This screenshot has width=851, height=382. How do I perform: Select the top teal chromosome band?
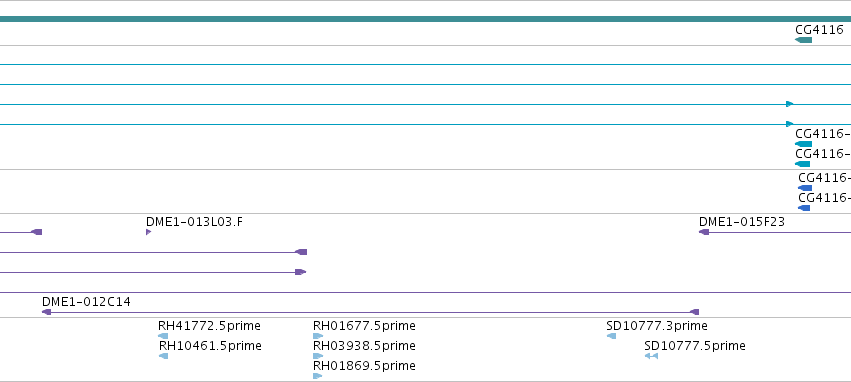click(426, 19)
